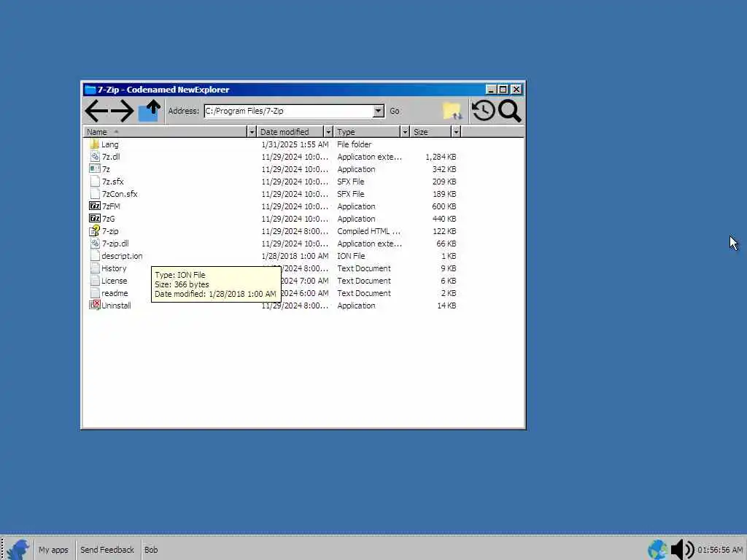Screen dimensions: 747x560
Task: Open the Size column dropdown arrow
Action: click(456, 131)
